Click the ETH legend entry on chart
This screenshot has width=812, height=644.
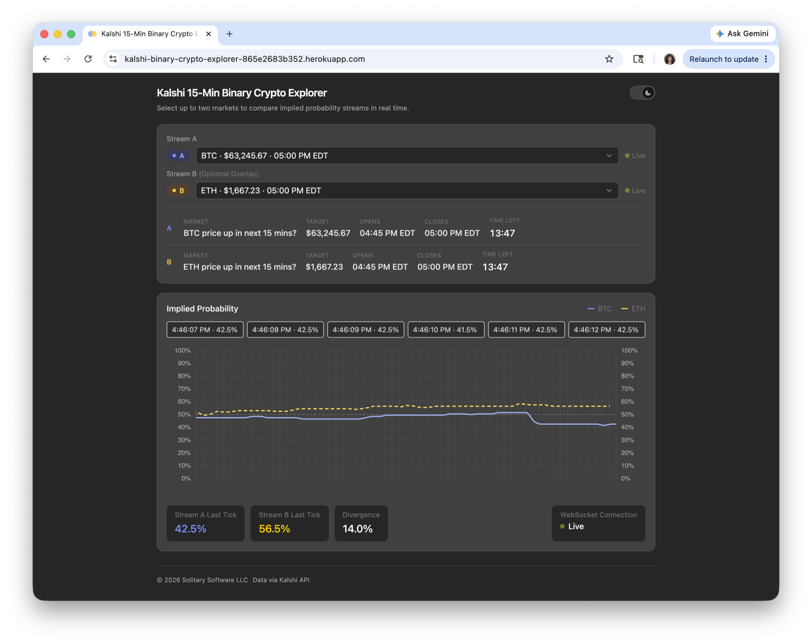633,309
